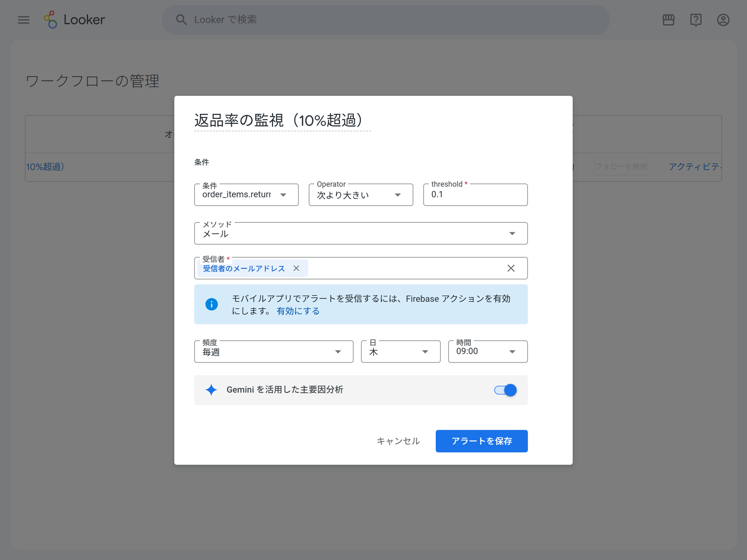
Task: Open the Operator 次より大きい dropdown
Action: pyautogui.click(x=361, y=195)
